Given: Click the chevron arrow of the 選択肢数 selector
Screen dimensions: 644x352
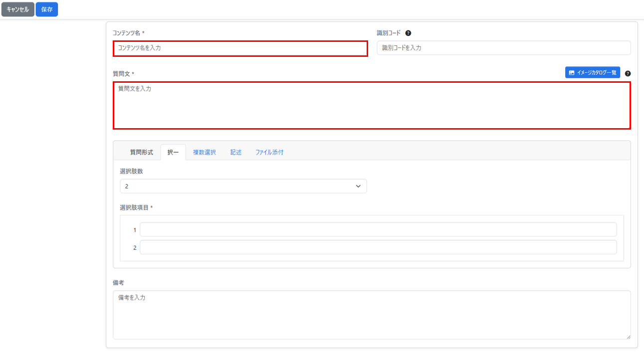Looking at the screenshot, I should point(358,186).
